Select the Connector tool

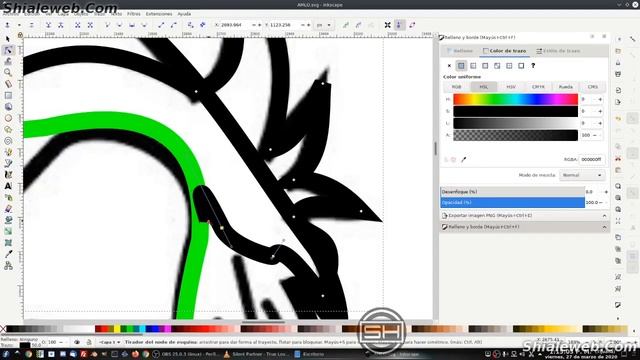(8, 266)
